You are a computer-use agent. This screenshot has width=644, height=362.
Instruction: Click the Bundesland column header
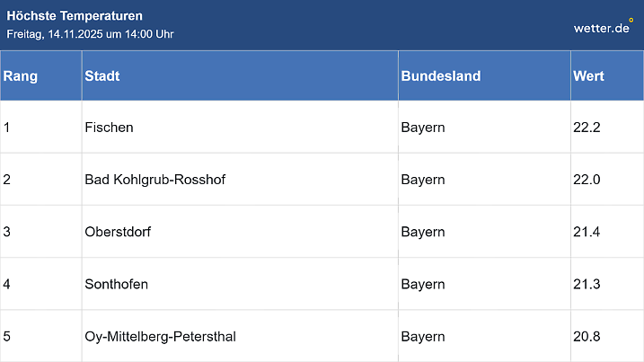(440, 75)
